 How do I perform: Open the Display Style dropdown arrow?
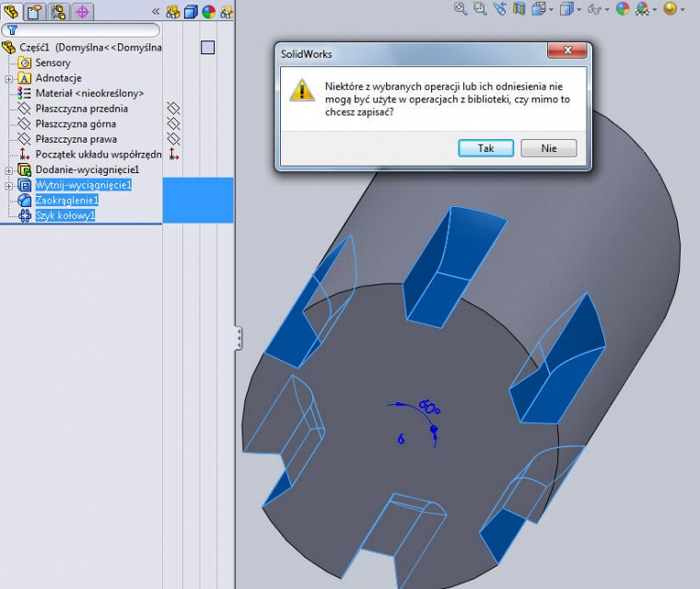579,9
